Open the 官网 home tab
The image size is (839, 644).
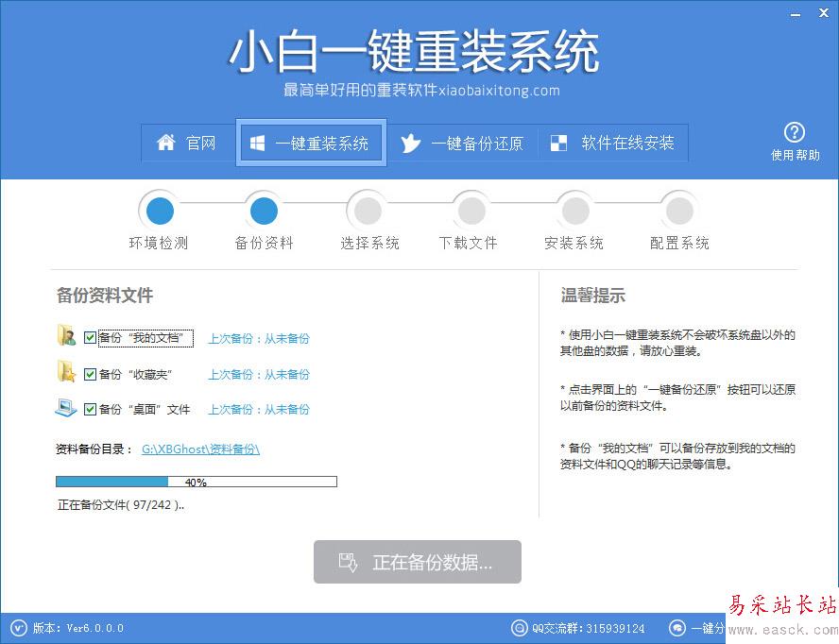[x=188, y=143]
